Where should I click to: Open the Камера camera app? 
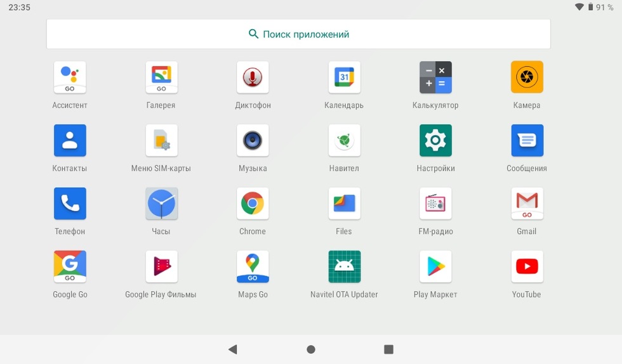coord(527,77)
